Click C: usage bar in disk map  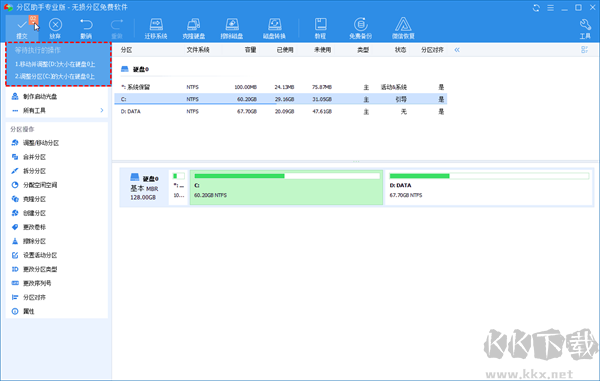coord(287,176)
